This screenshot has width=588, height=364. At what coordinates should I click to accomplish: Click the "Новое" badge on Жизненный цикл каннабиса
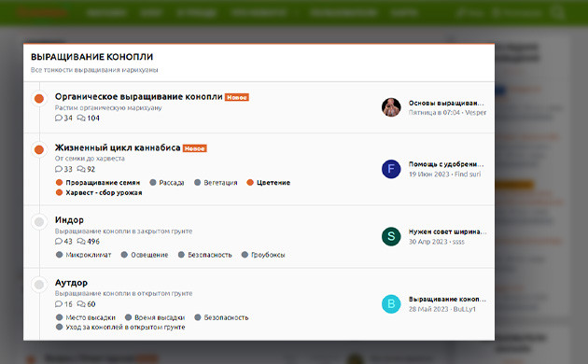(x=195, y=148)
